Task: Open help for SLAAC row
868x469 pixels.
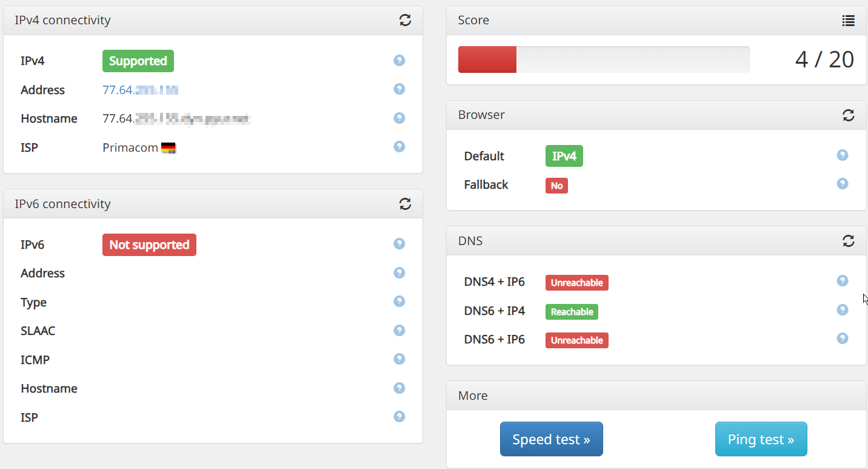Action: click(x=399, y=330)
